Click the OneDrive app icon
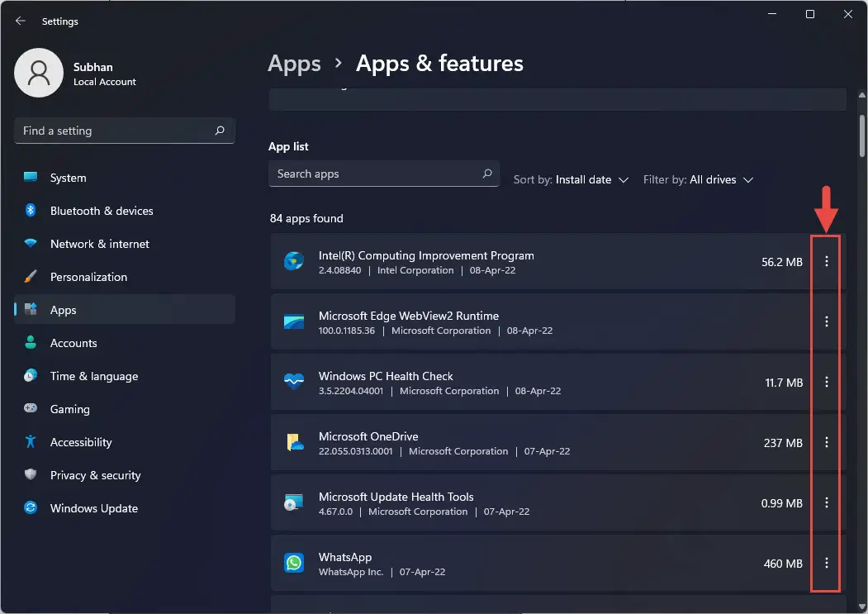This screenshot has height=614, width=868. pos(295,442)
